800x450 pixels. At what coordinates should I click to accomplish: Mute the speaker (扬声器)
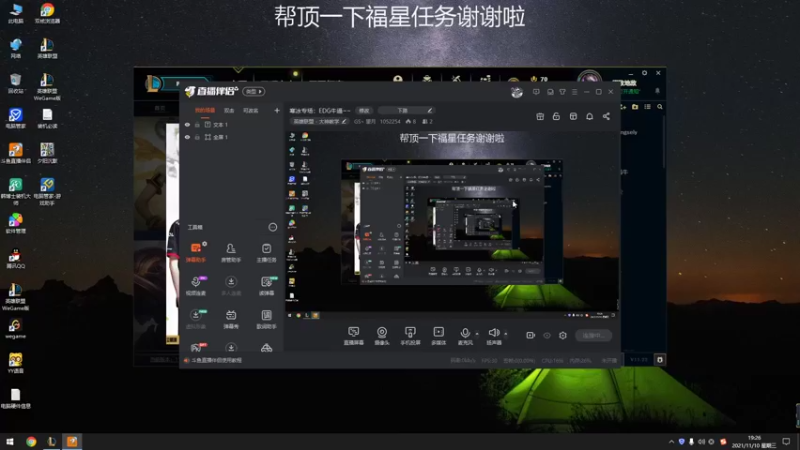[x=493, y=336]
